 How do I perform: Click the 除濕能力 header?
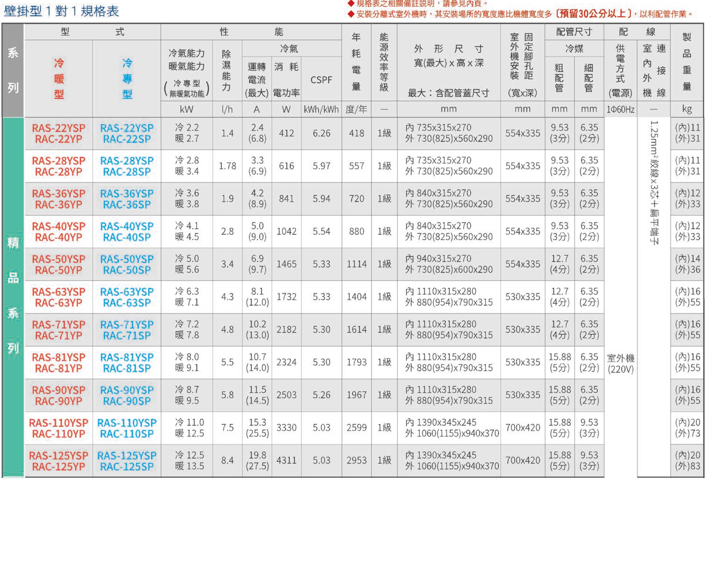tap(227, 70)
